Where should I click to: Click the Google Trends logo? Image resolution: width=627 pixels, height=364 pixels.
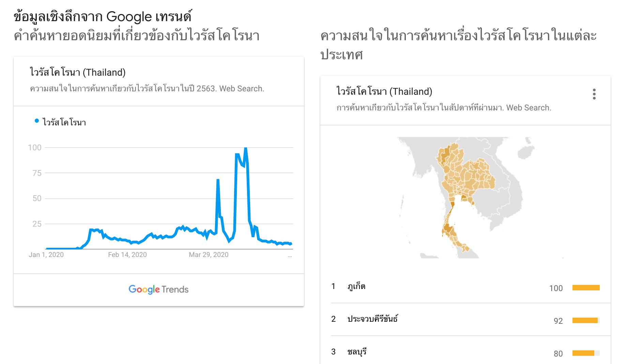point(158,289)
